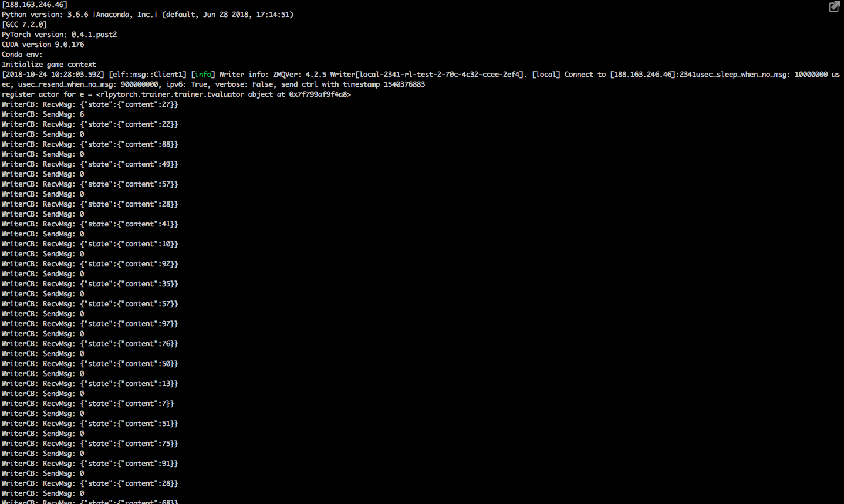The height and width of the screenshot is (504, 844).
Task: Click the RecvMsg line with content 13
Action: tap(90, 384)
